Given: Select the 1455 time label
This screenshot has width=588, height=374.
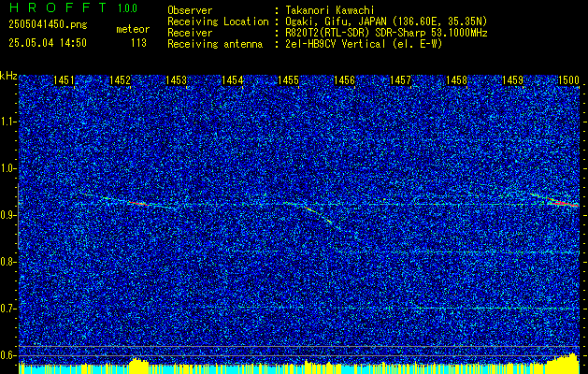Looking at the screenshot, I should coord(288,80).
